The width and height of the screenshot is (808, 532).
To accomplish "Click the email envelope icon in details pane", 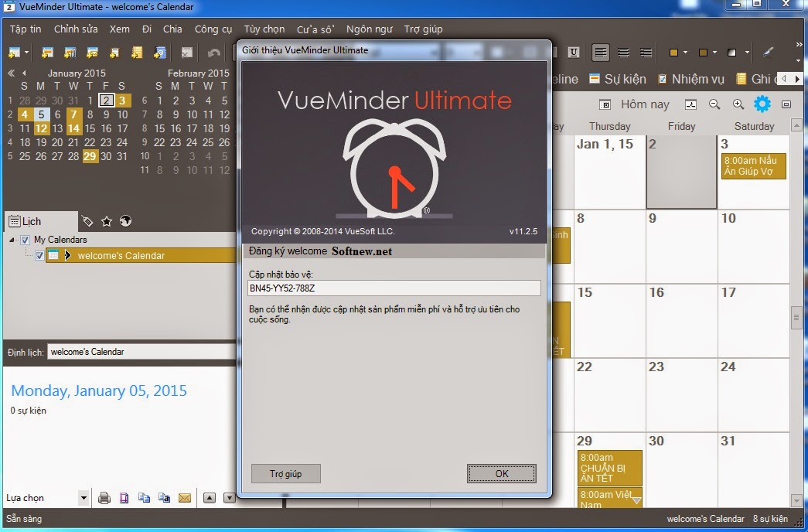I will 185,498.
